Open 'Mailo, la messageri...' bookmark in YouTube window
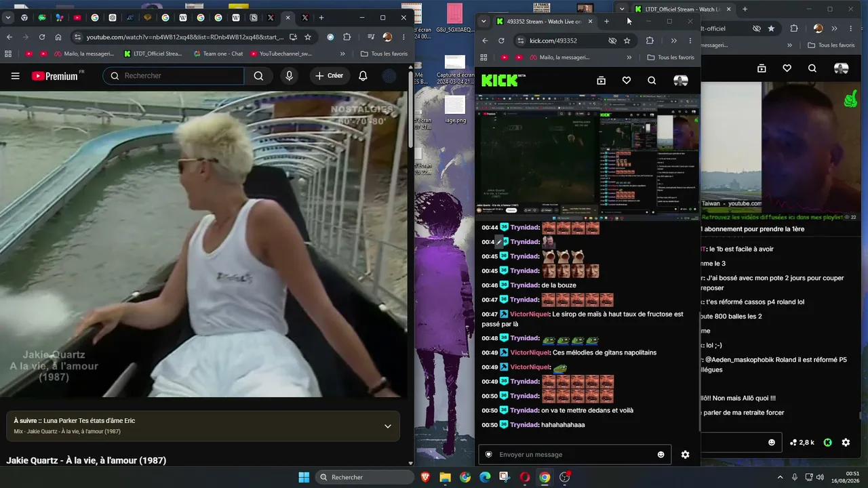The image size is (868, 488). coord(85,54)
